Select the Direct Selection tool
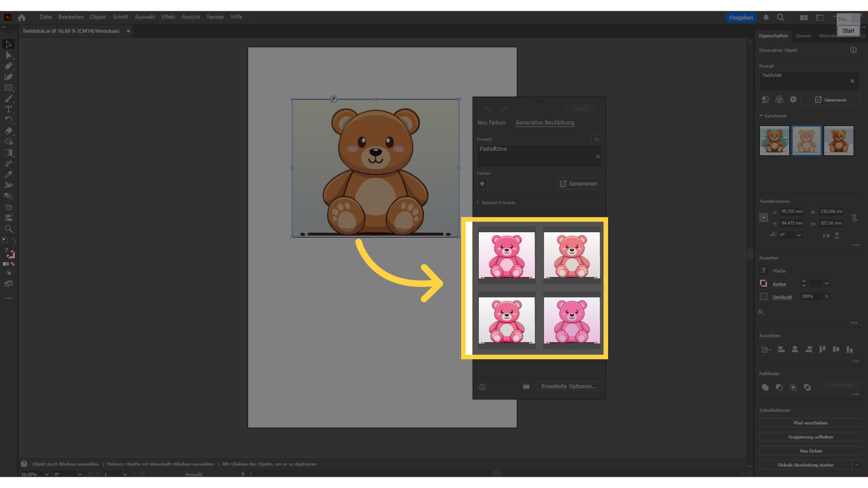The width and height of the screenshot is (868, 488). (x=9, y=55)
